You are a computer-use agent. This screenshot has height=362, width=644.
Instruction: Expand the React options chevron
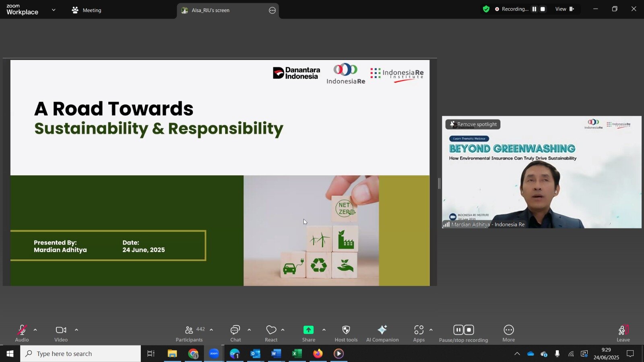(x=283, y=330)
